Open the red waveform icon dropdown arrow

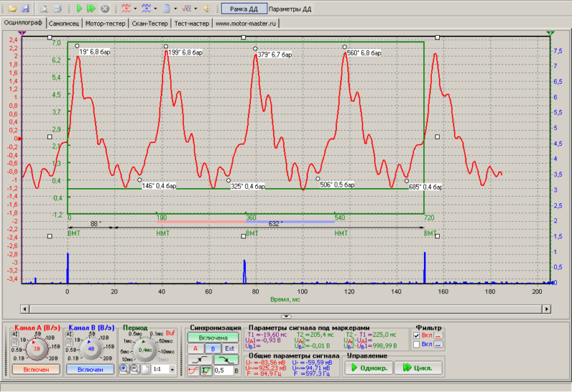pyautogui.click(x=134, y=9)
